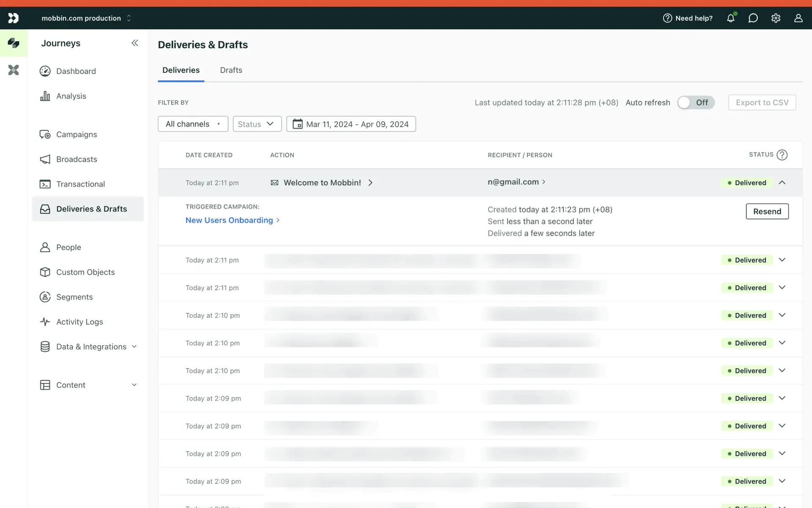Expand Data & Integrations menu
The image size is (812, 508).
[91, 347]
